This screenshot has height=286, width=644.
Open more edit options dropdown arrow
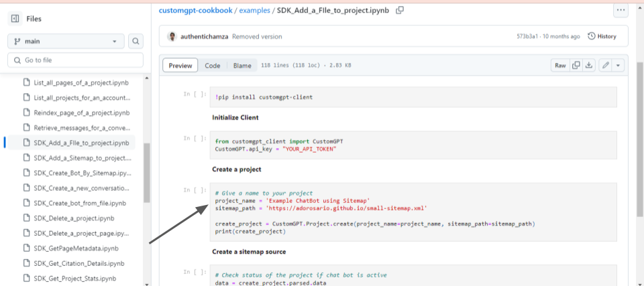point(618,65)
